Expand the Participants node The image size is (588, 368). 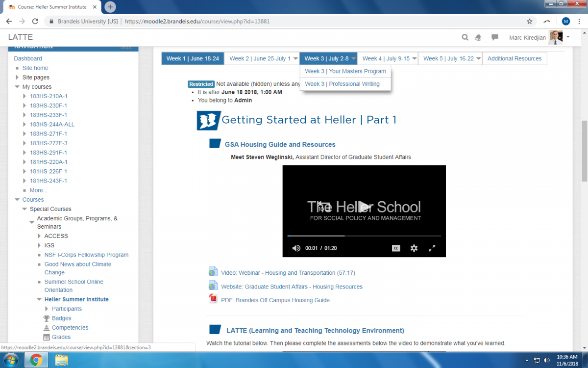coord(47,309)
